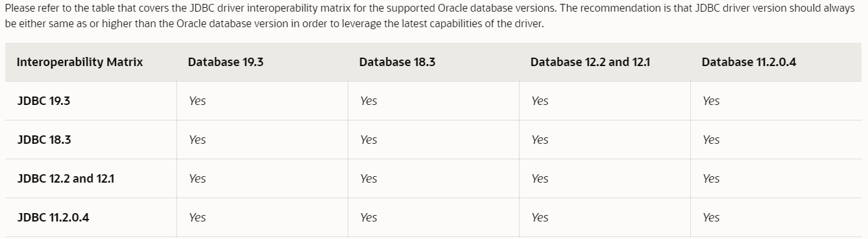868x239 pixels.
Task: Click Yes for JDBC 12.2/12.1 and Database 11.2.0.4
Action: click(711, 179)
